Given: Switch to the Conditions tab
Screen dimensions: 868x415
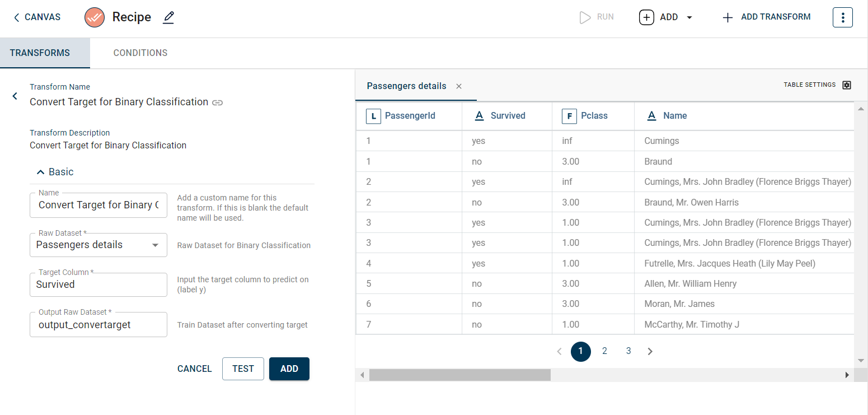Looking at the screenshot, I should point(140,53).
